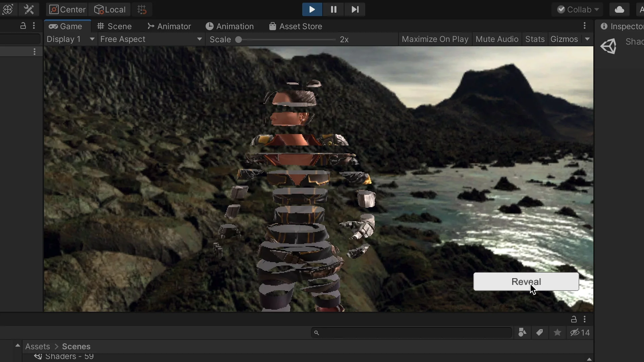Click the Play button
644x362 pixels.
pyautogui.click(x=312, y=9)
